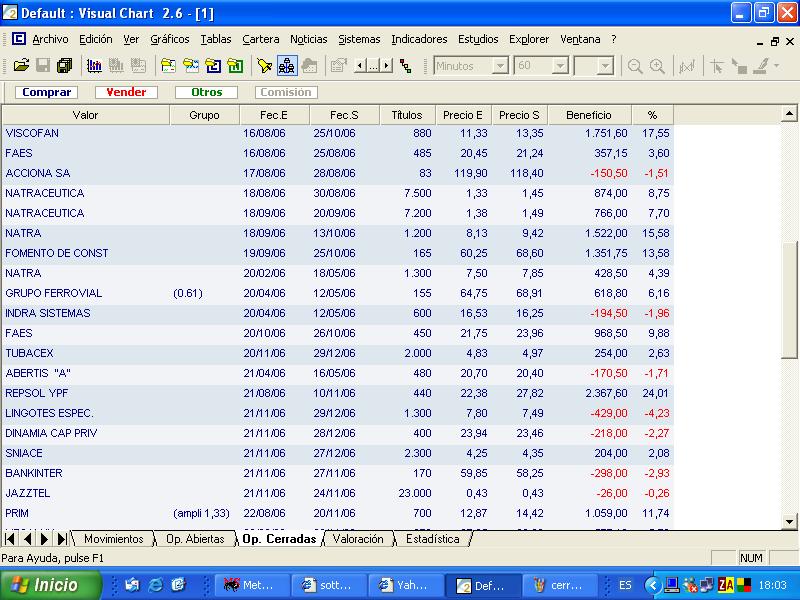The image size is (800, 600).
Task: Go to next sheet tab arrow
Action: [x=44, y=539]
